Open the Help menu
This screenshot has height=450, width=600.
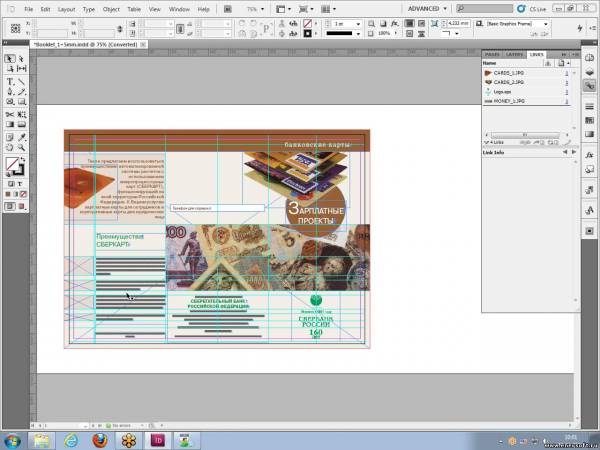coord(203,9)
